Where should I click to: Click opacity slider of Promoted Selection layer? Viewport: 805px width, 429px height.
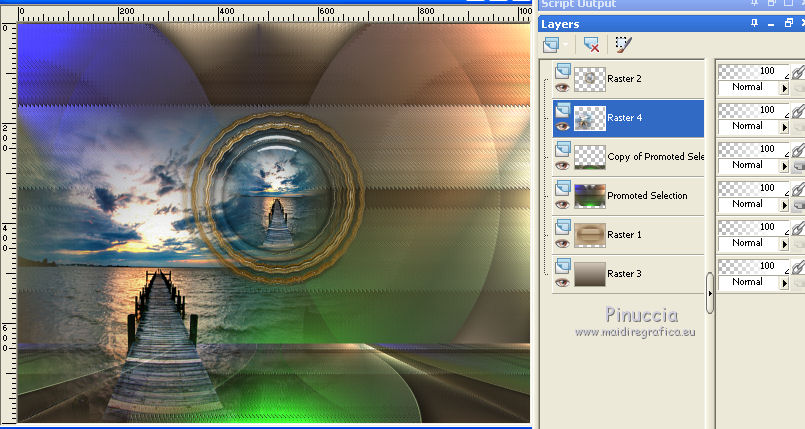coord(753,188)
